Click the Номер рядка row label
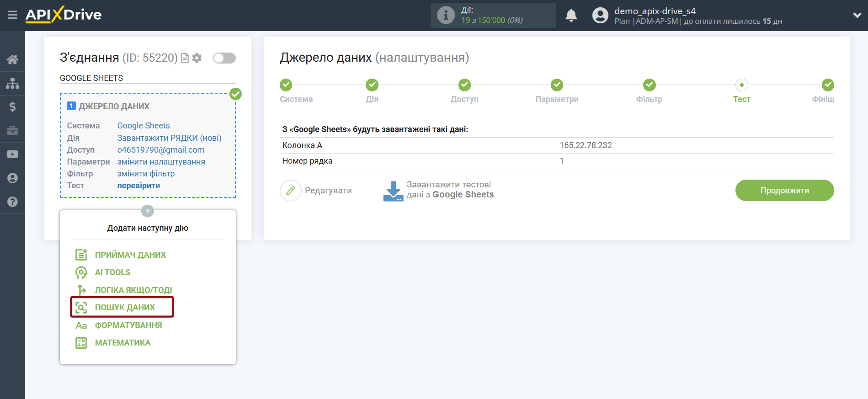The width and height of the screenshot is (868, 399). tap(307, 161)
